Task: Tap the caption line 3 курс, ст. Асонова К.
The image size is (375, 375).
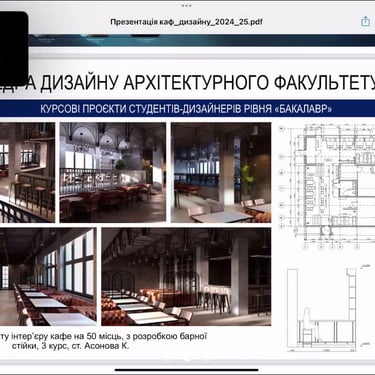Action: (x=85, y=346)
